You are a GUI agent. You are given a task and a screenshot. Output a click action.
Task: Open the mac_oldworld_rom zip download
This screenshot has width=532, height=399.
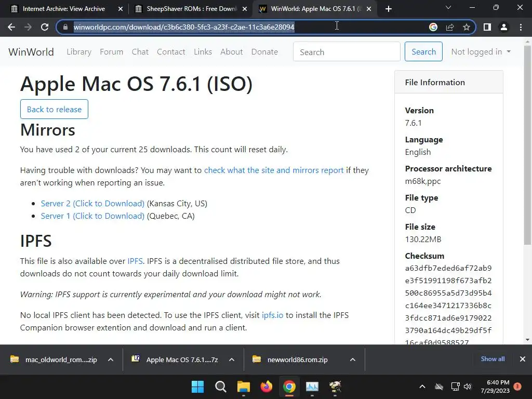point(54,360)
